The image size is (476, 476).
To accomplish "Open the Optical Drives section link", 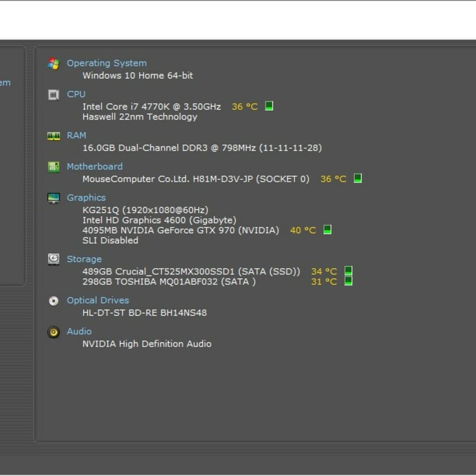I will coord(98,300).
